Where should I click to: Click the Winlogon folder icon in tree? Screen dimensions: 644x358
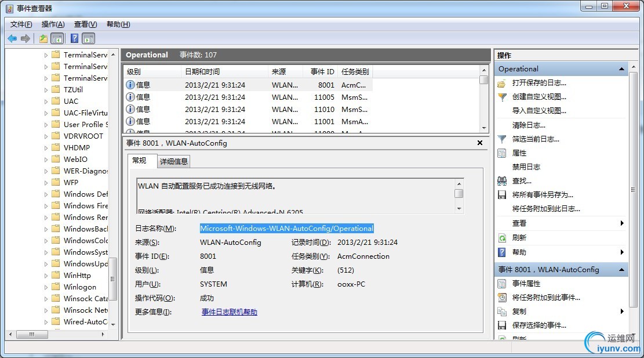[x=56, y=287]
